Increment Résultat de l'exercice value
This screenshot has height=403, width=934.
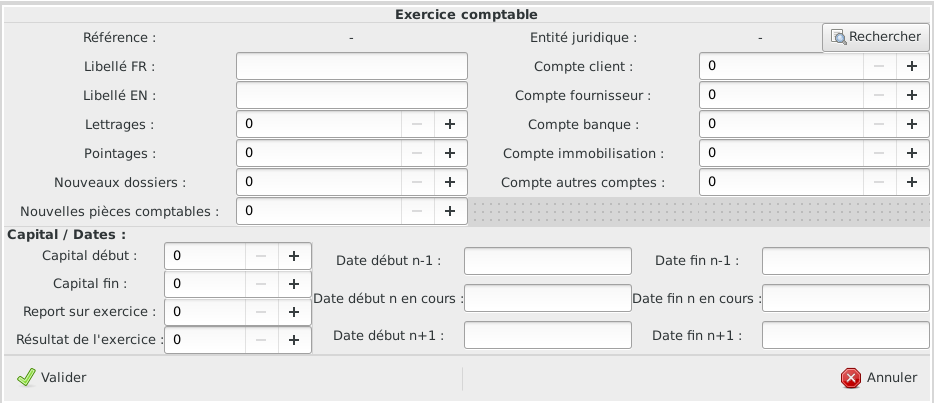pyautogui.click(x=294, y=339)
